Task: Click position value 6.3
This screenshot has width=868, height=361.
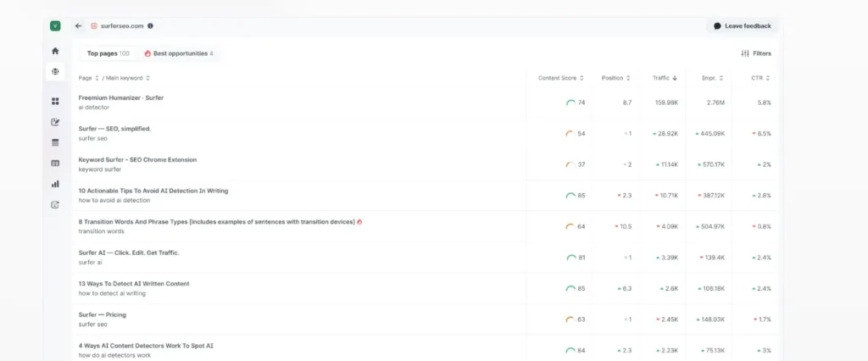Action: point(627,288)
